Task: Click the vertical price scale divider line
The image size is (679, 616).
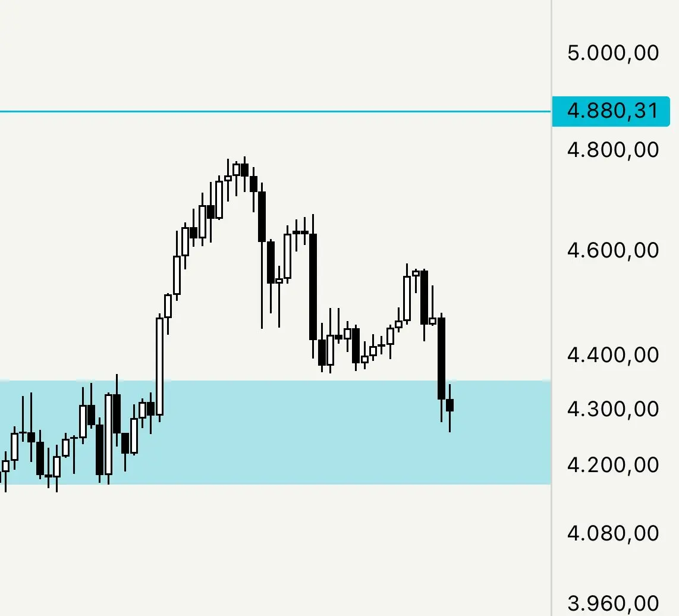Action: [551, 308]
